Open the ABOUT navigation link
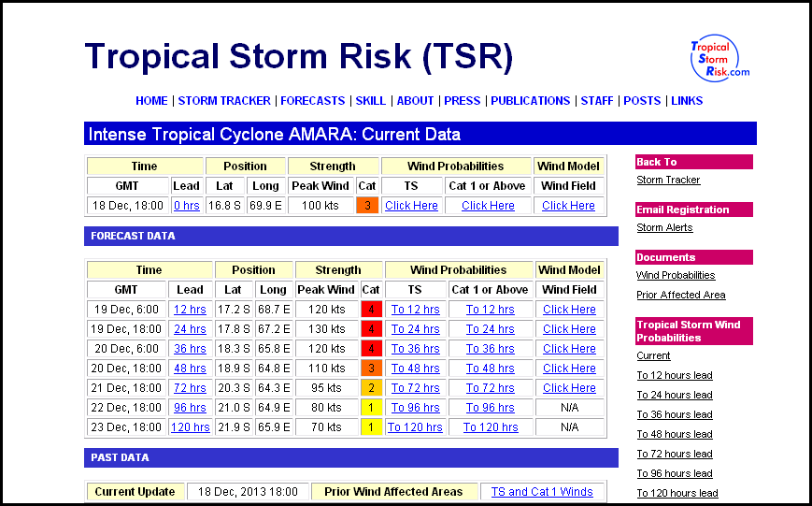 [x=415, y=101]
